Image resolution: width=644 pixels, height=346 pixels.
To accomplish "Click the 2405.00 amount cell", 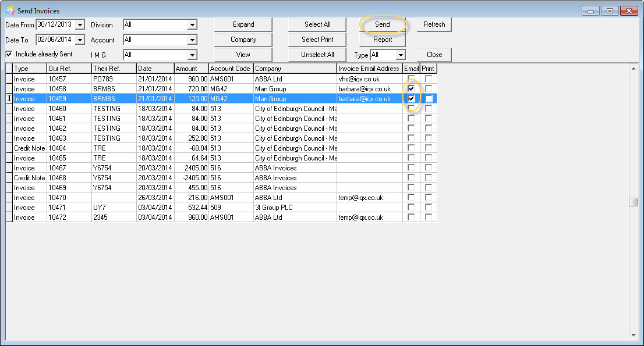I will (x=192, y=168).
